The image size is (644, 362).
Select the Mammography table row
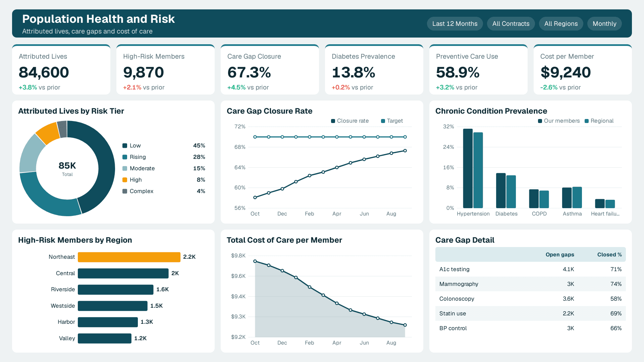(531, 284)
